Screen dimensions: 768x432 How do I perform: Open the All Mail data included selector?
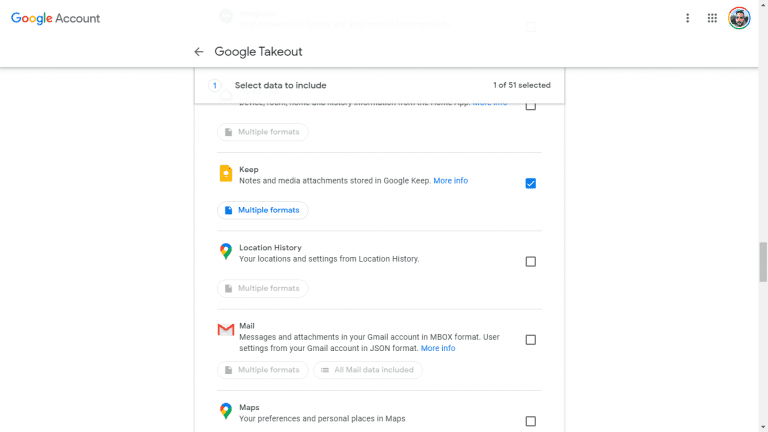367,370
